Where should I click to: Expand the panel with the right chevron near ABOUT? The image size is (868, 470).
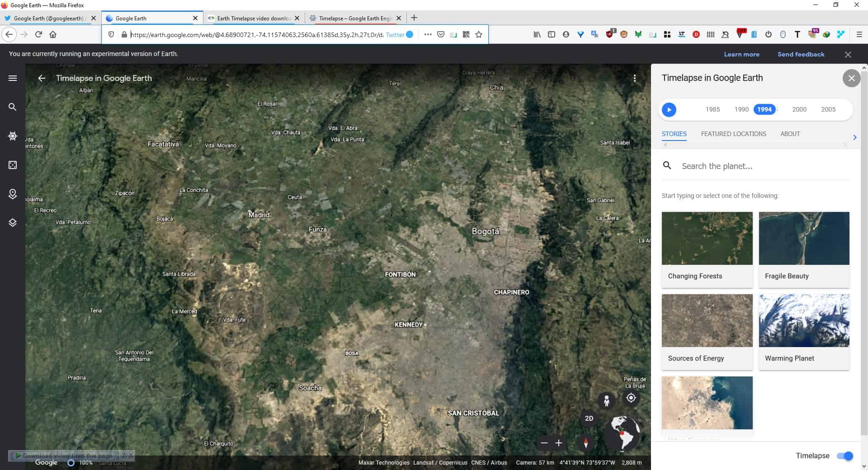[854, 137]
